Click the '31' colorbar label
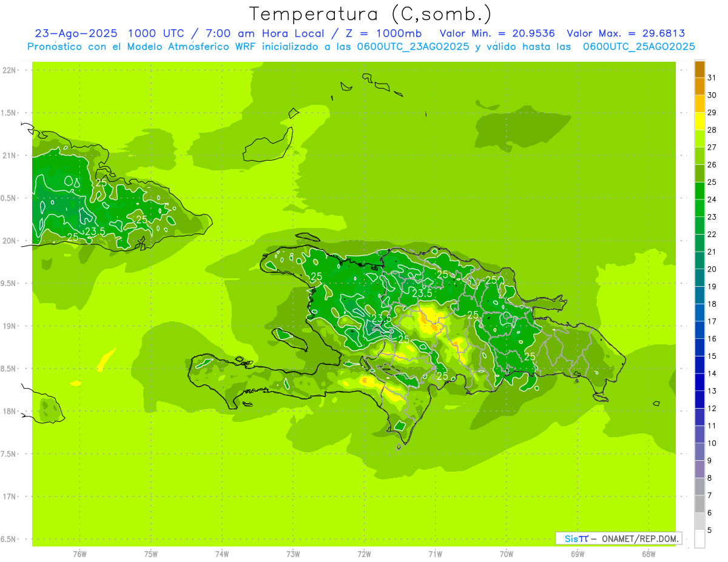728x562 pixels. (712, 78)
